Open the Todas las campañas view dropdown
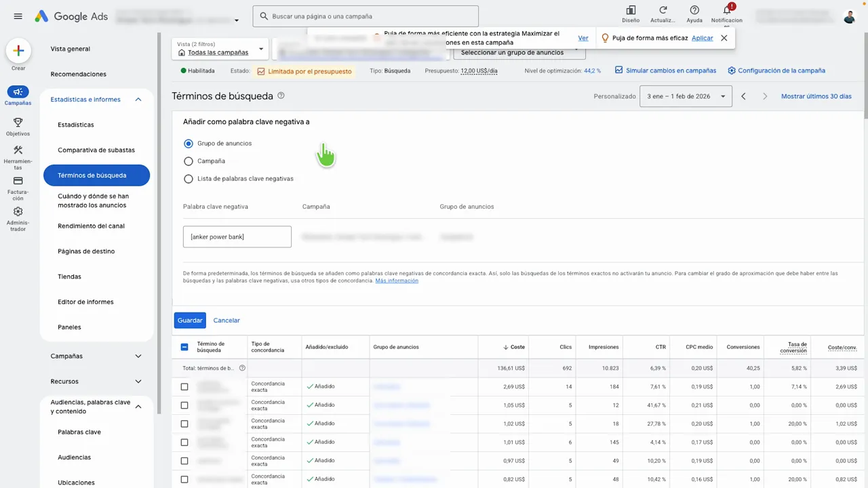The width and height of the screenshot is (868, 488). click(220, 49)
